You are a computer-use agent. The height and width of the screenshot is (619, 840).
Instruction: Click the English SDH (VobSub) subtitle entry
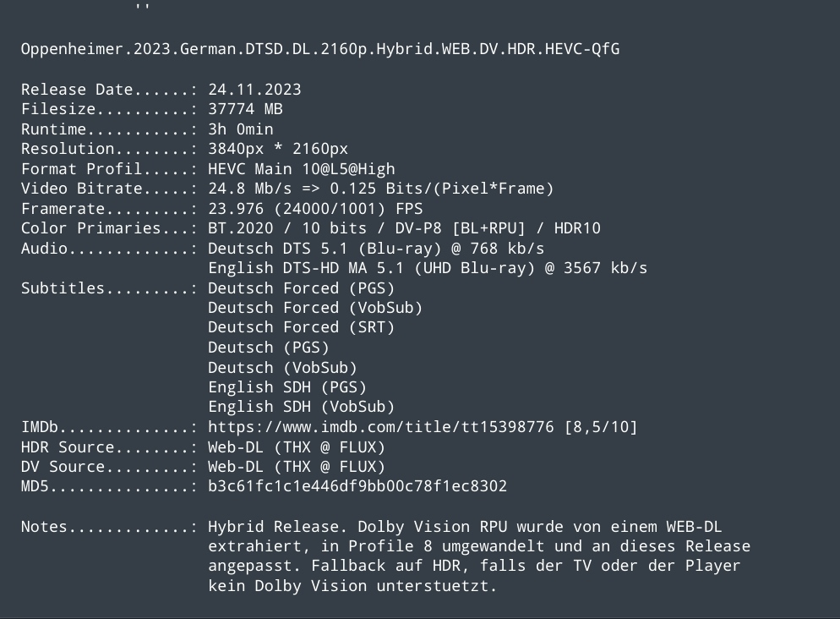pyautogui.click(x=301, y=407)
